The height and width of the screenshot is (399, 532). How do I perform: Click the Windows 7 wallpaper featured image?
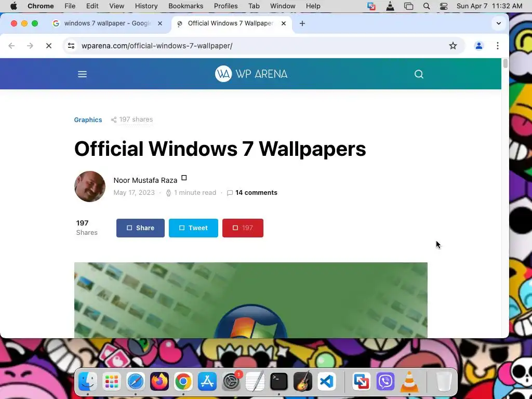251,300
